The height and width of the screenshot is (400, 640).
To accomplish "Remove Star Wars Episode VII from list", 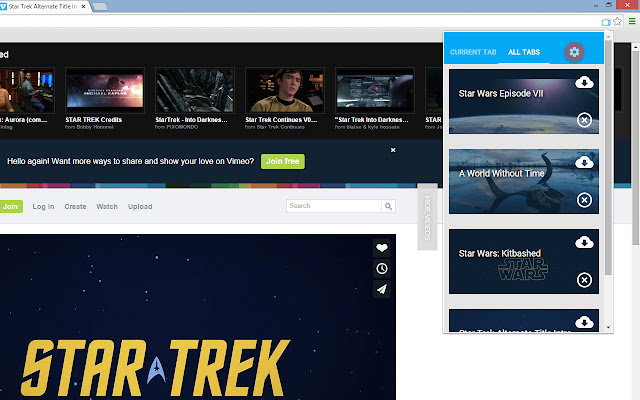I will point(584,120).
